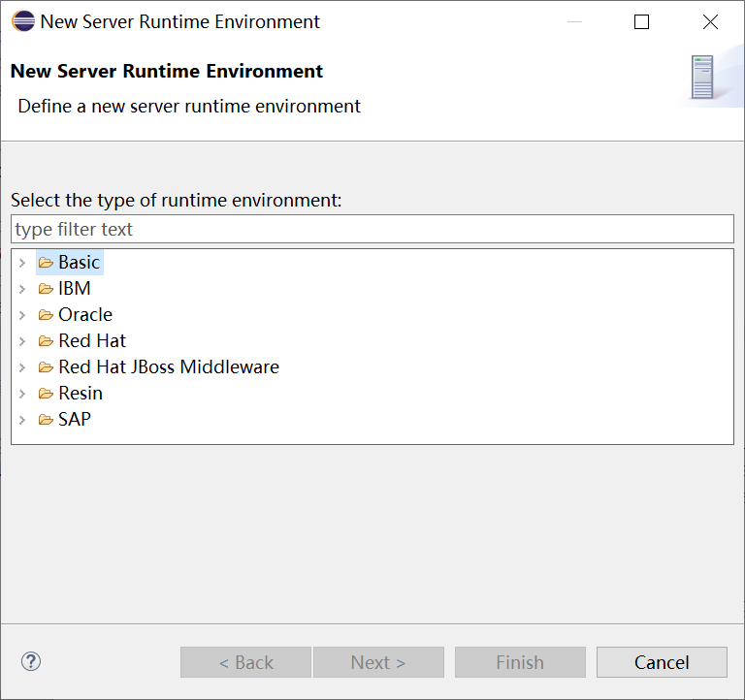Expand the Red Hat JBoss Middleware node

[x=22, y=367]
